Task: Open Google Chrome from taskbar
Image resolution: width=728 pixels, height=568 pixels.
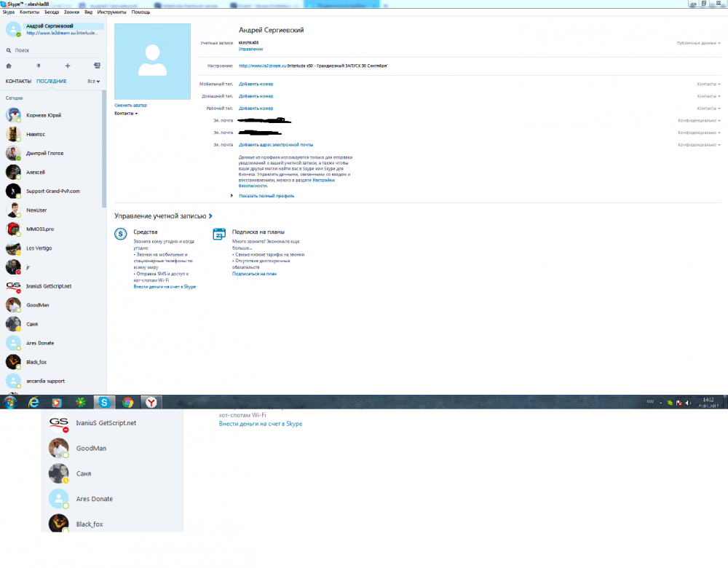Action: click(127, 402)
